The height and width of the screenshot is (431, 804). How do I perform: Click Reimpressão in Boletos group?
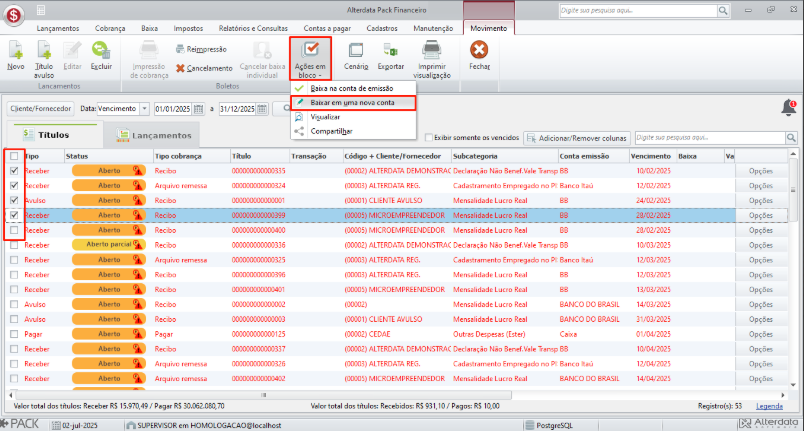pyautogui.click(x=201, y=49)
